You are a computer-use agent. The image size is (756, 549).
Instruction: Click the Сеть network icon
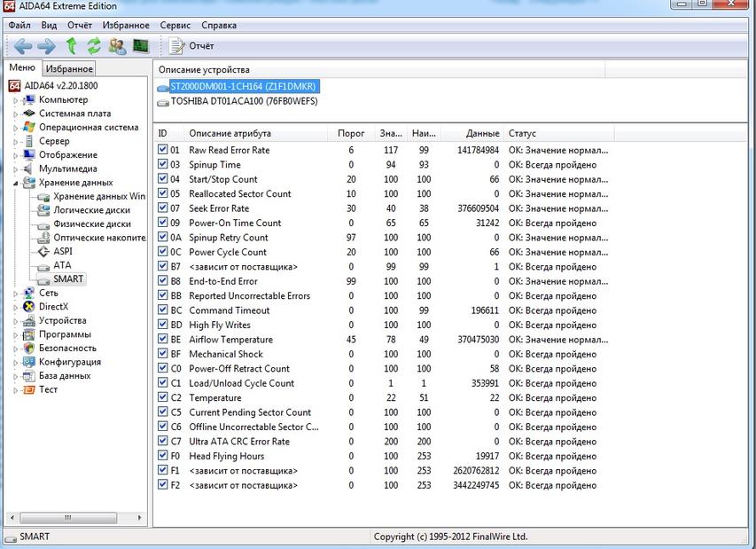pyautogui.click(x=29, y=293)
